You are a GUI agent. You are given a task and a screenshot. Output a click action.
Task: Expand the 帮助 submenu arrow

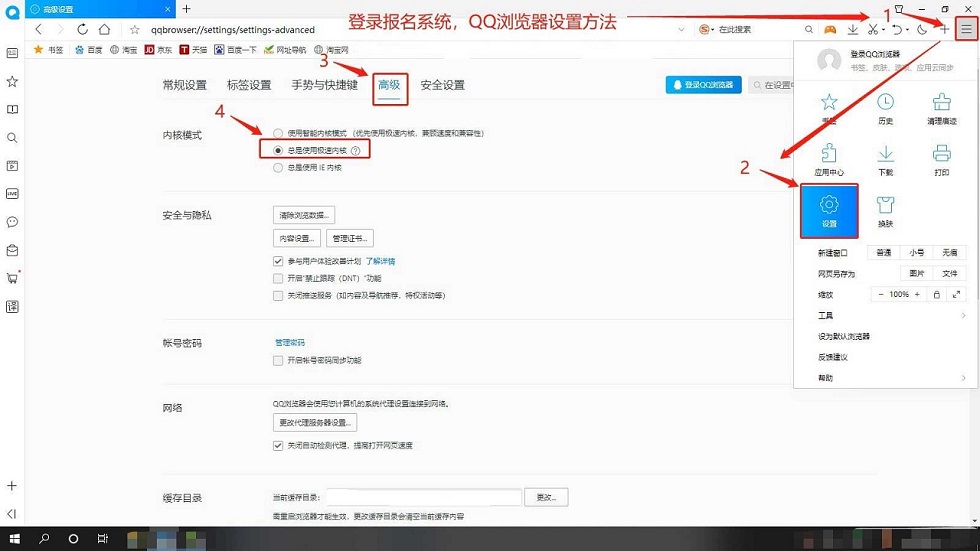point(963,378)
